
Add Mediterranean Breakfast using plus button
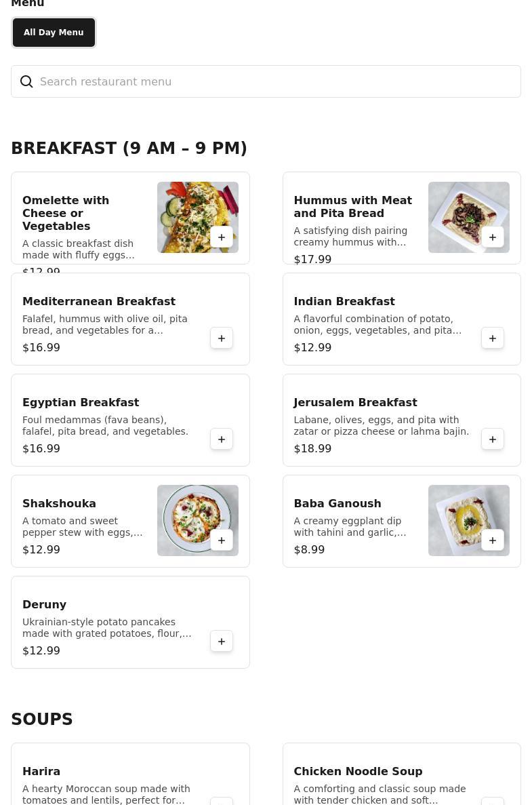pyautogui.click(x=222, y=338)
